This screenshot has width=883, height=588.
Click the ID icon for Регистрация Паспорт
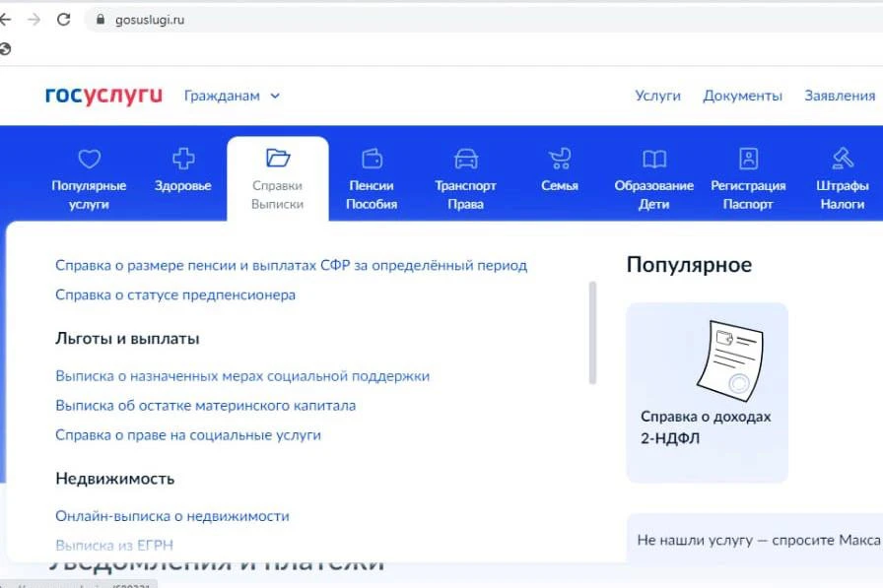coord(748,159)
